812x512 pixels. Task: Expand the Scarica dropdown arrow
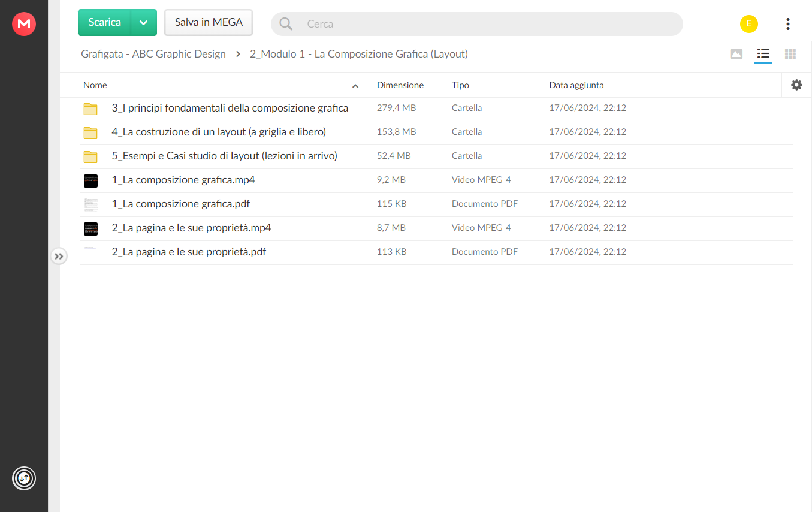[143, 23]
